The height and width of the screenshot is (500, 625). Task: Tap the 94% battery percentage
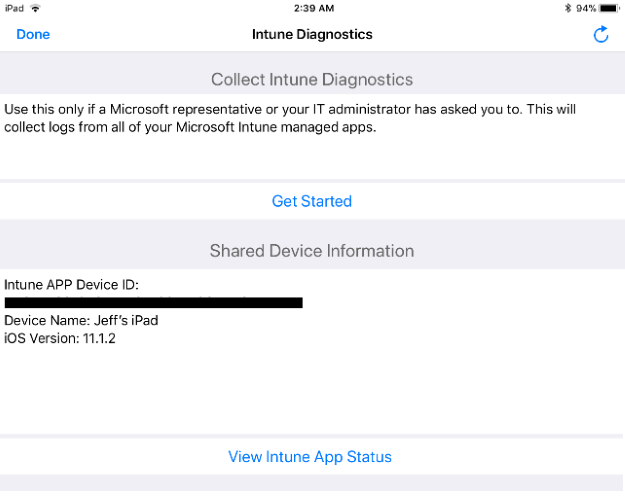pyautogui.click(x=587, y=8)
